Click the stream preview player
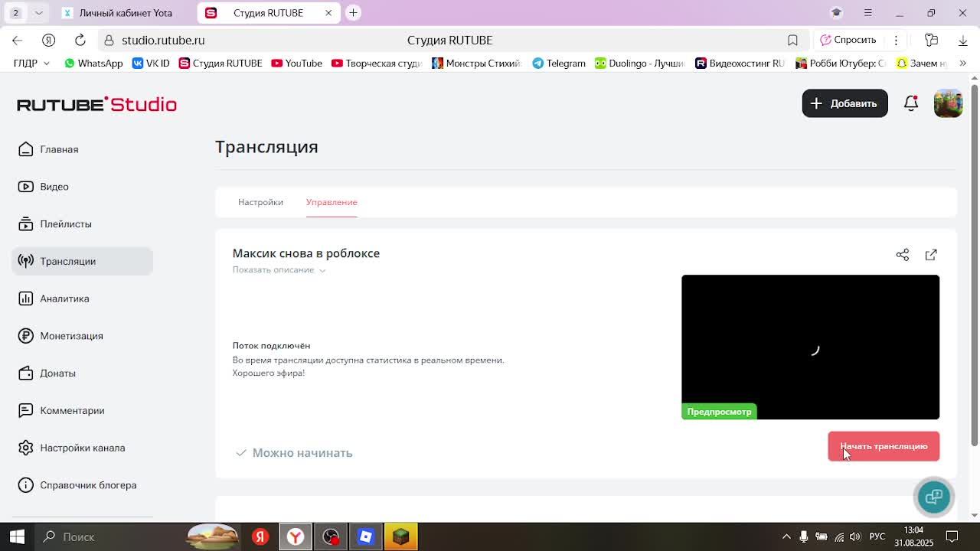Screen dimensions: 980x551 810,347
